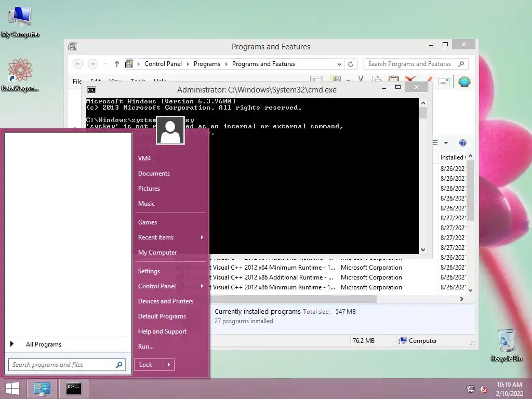Go up one level with the Up arrow

click(117, 64)
